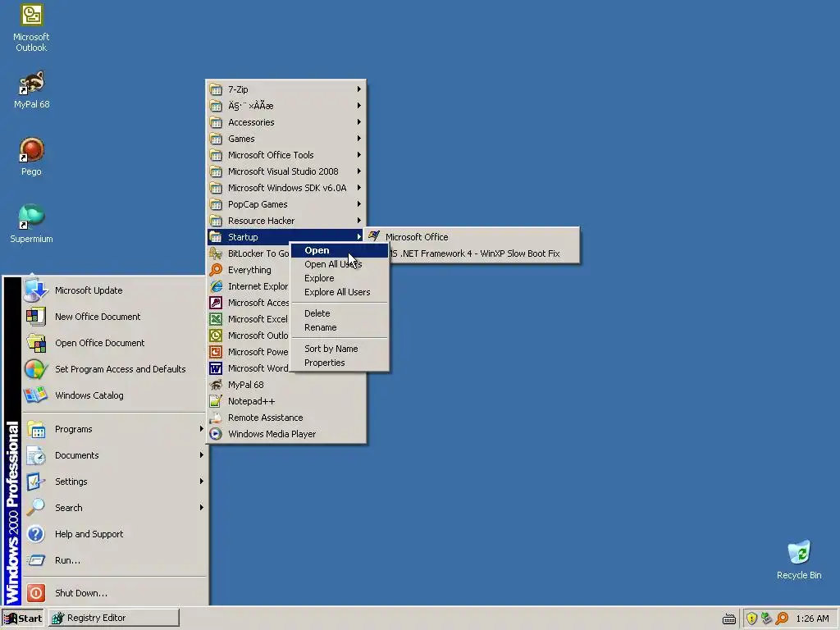Click the security shield tray icon
The height and width of the screenshot is (630, 840).
point(751,619)
